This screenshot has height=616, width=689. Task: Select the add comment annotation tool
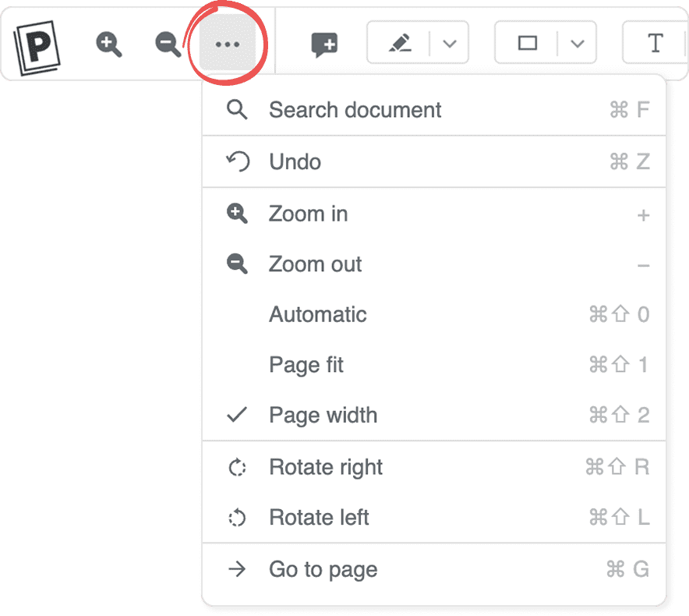[x=324, y=43]
